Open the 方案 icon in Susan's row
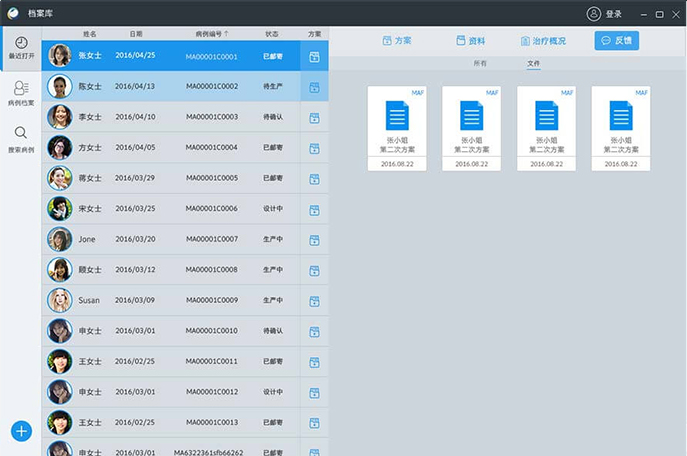Image resolution: width=687 pixels, height=456 pixels. pos(314,301)
